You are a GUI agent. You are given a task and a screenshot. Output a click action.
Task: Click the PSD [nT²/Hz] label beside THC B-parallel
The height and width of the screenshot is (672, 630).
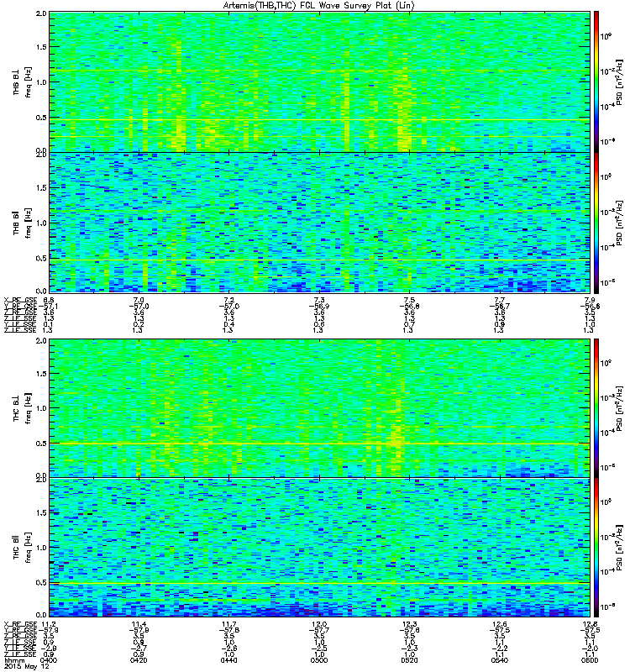click(619, 548)
